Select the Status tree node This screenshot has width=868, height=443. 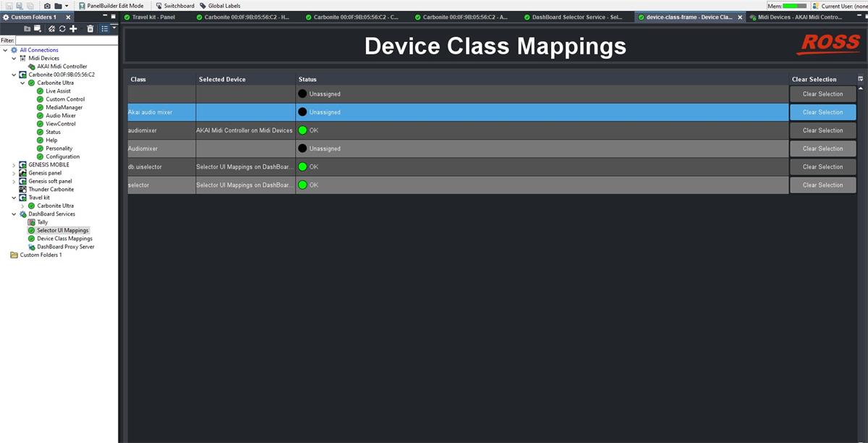click(x=53, y=132)
